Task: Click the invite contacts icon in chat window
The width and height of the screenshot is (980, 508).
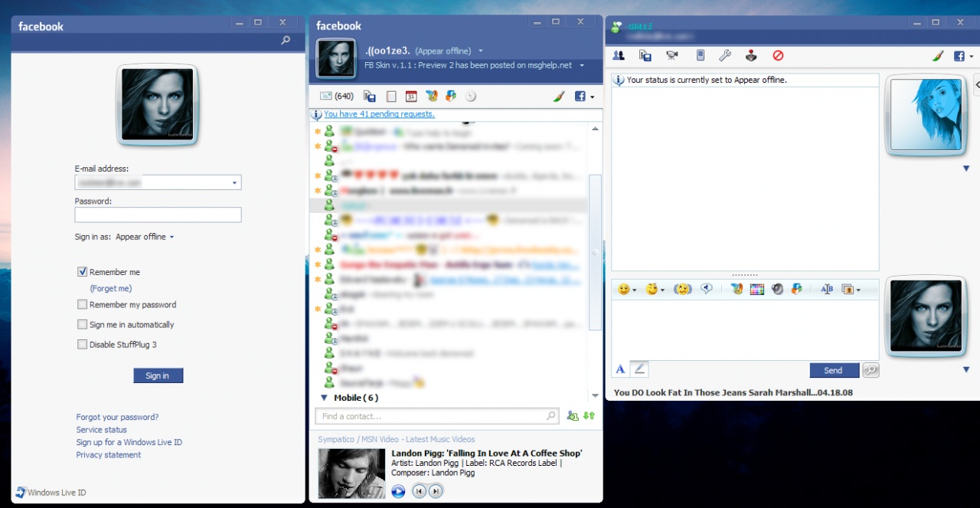Action: (x=619, y=55)
